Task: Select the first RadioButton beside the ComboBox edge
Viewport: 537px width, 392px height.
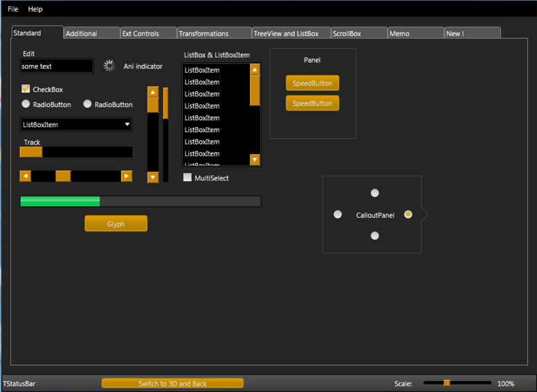Action: pos(26,104)
